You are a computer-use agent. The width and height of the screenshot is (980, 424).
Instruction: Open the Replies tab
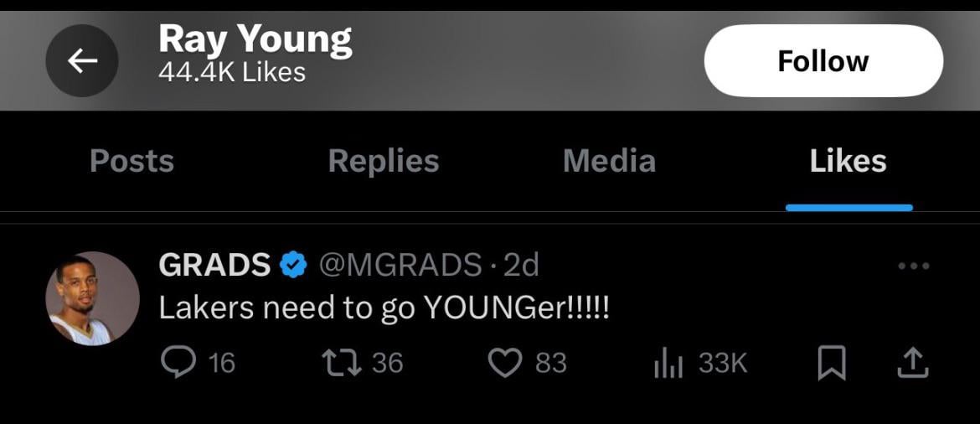click(383, 161)
